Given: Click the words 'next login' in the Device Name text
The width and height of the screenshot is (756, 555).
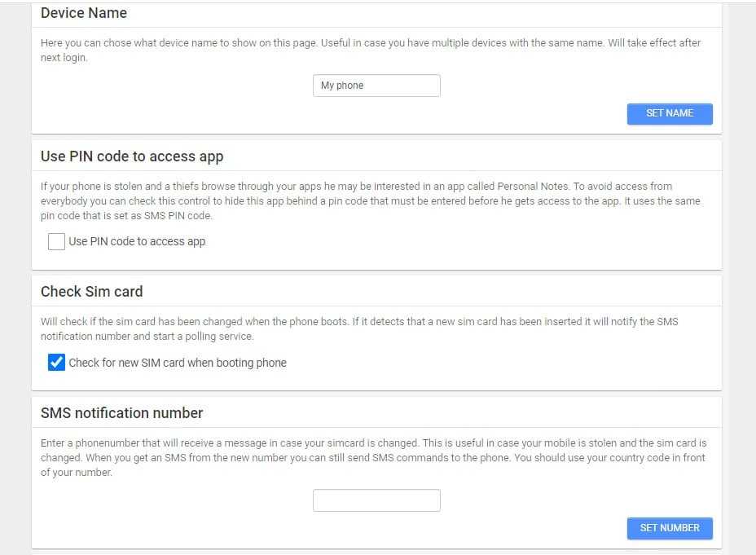Looking at the screenshot, I should [x=64, y=58].
